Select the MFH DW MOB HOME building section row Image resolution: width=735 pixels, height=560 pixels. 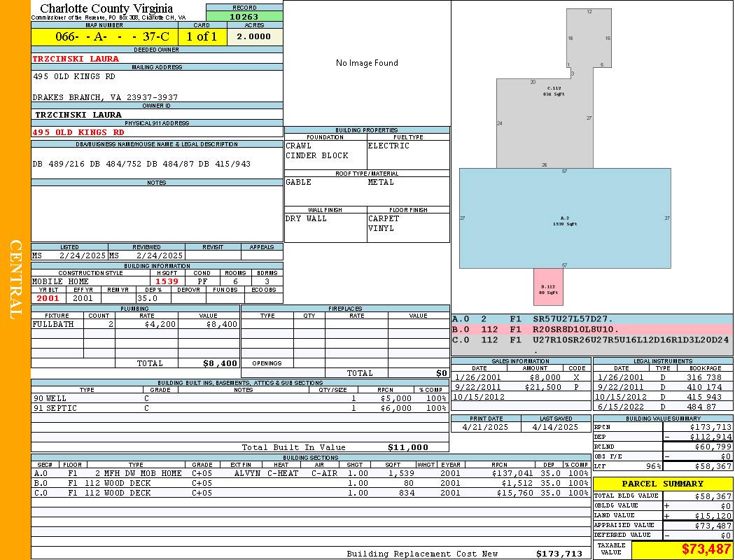click(x=309, y=473)
